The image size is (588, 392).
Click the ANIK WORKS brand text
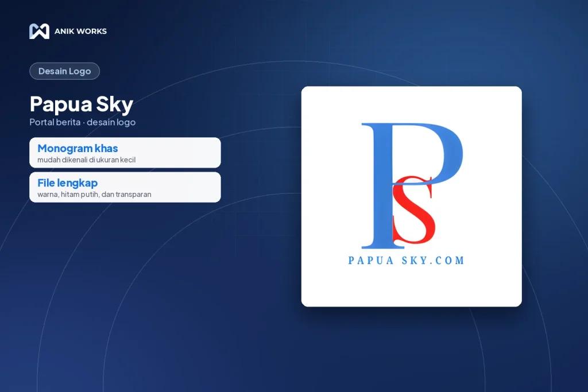coord(80,32)
